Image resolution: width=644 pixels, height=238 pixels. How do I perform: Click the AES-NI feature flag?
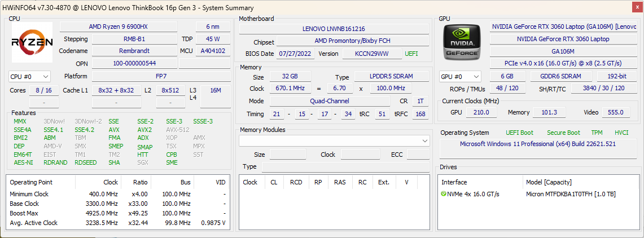(x=22, y=162)
